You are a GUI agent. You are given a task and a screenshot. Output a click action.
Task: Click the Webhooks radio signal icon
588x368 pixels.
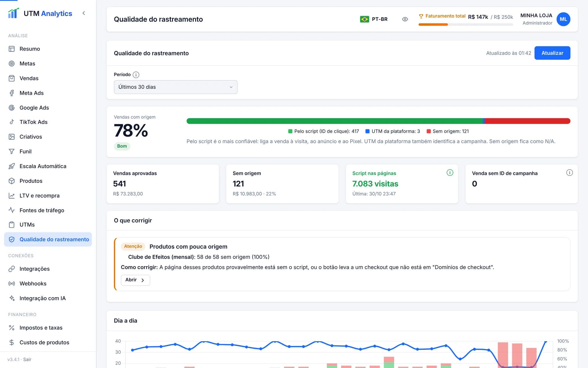12,284
